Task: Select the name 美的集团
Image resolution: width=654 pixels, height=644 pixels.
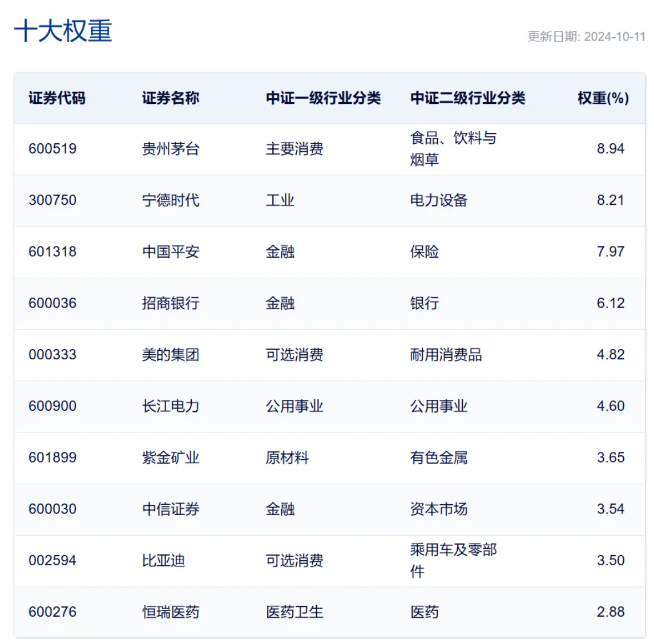Action: tap(171, 355)
